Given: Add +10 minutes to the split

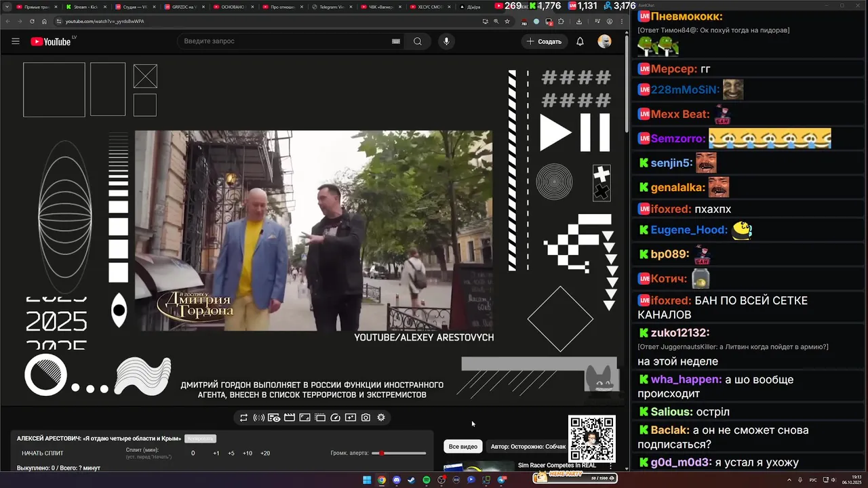Looking at the screenshot, I should click(x=248, y=453).
